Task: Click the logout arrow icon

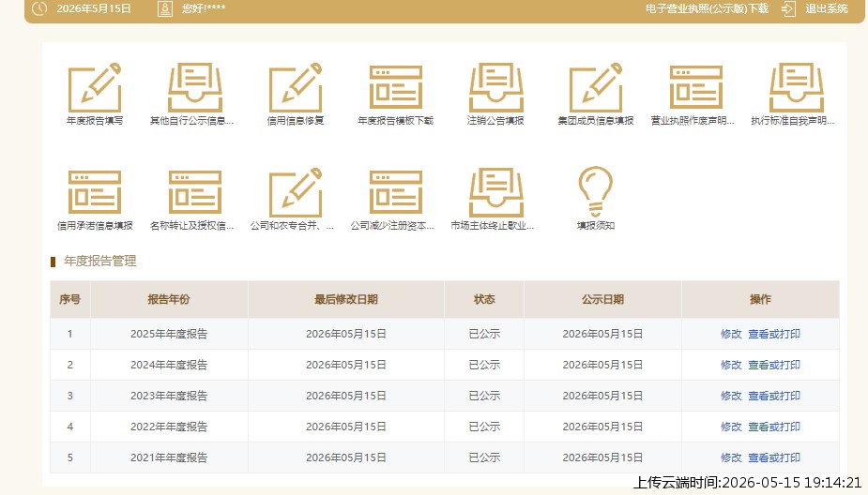Action: [x=788, y=8]
